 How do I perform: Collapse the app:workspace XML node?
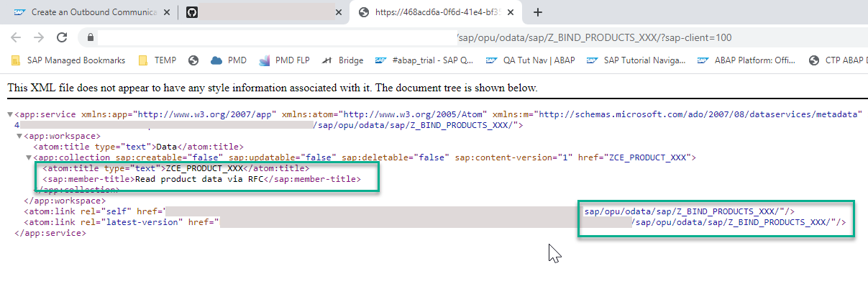point(19,136)
